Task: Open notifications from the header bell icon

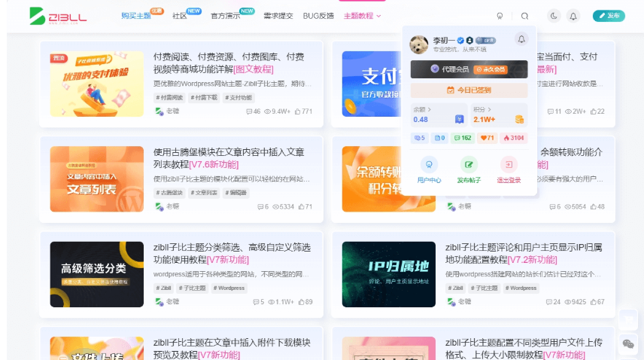Action: tap(573, 16)
